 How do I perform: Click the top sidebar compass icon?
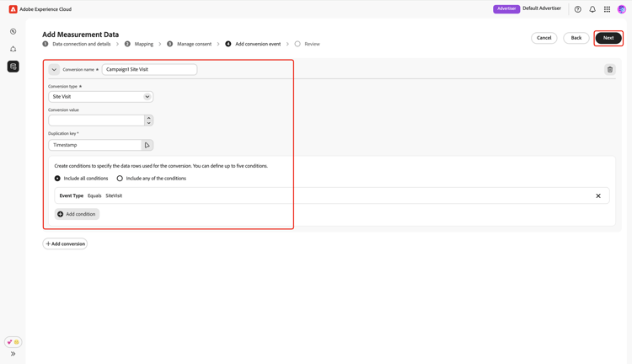pos(13,31)
